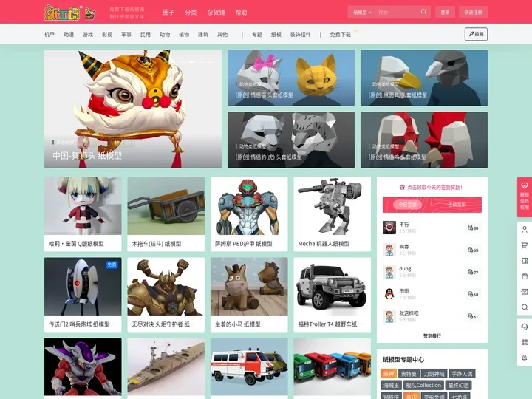532x399 pixels.
Task: Select the 机甲 category tab
Action: coord(50,34)
